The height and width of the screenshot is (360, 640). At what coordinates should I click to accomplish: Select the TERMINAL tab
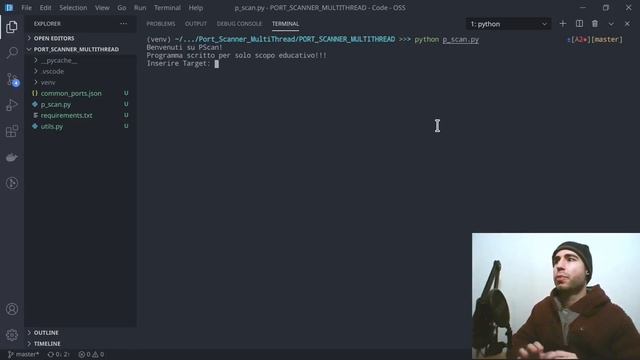point(285,24)
